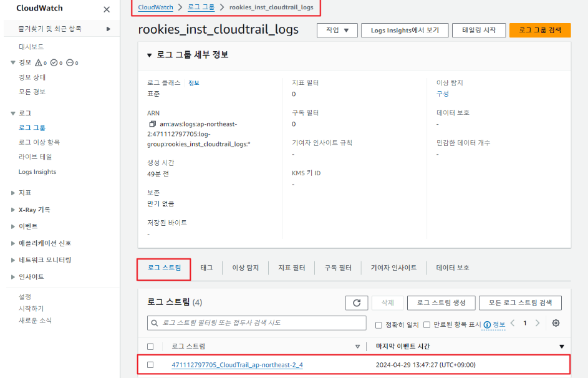Open 정보 link next to 로그 클래스
Screen dimensions: 588x378
click(194, 83)
